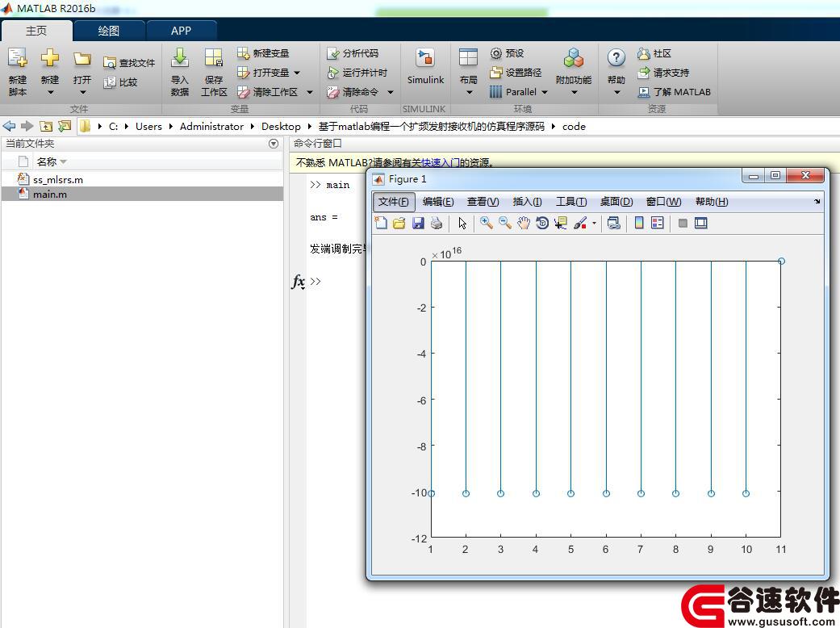840x628 pixels.
Task: Expand Clear Commands (清除命令) dropdown arrow
Action: coord(391,92)
